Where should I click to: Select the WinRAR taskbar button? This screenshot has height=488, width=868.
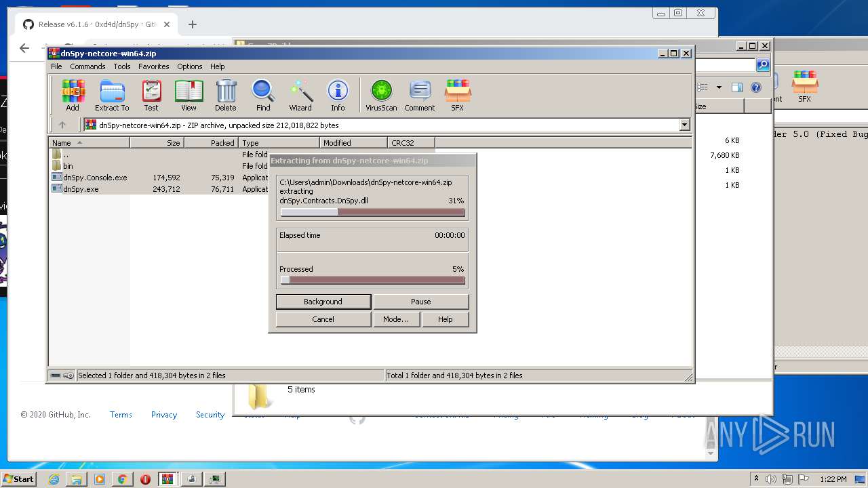point(168,479)
